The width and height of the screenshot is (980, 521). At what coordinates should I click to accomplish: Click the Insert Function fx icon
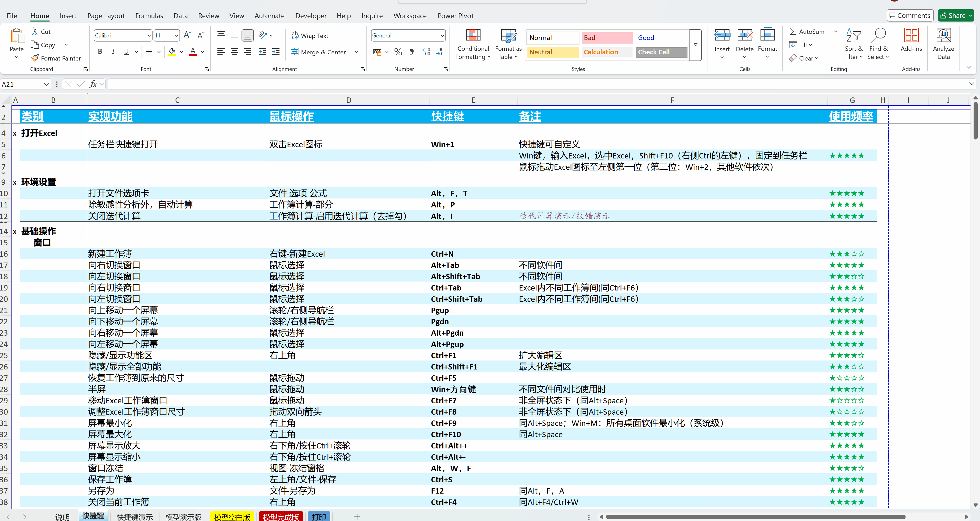(x=93, y=84)
